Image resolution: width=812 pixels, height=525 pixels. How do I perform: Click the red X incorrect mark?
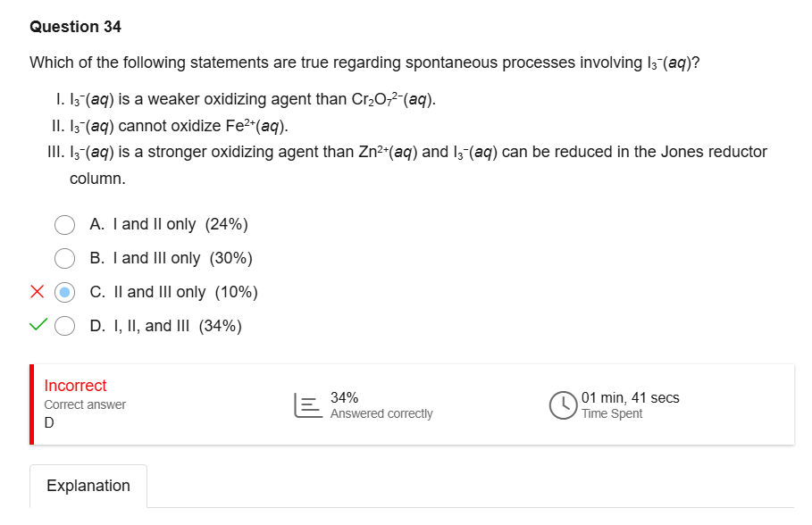(37, 292)
